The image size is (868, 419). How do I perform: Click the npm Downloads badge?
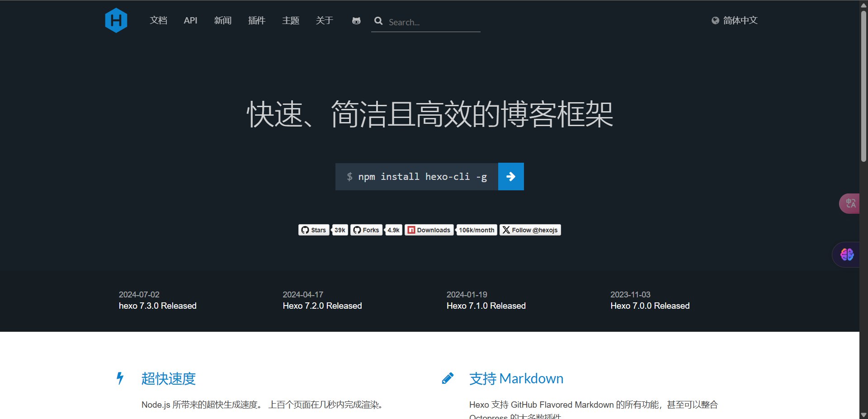coord(429,230)
